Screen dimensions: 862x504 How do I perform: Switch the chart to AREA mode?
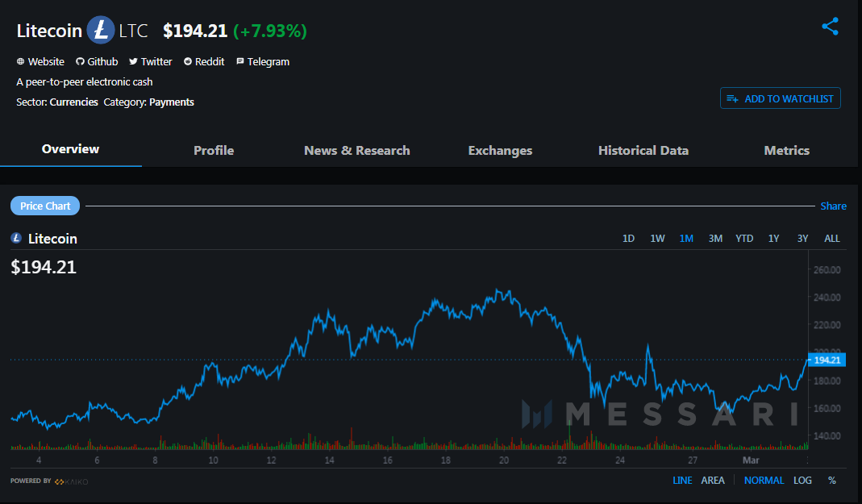[713, 481]
